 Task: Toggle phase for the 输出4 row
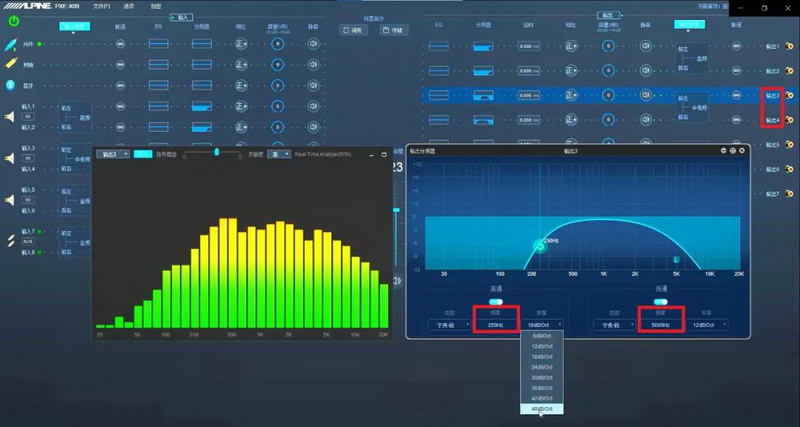pos(571,120)
